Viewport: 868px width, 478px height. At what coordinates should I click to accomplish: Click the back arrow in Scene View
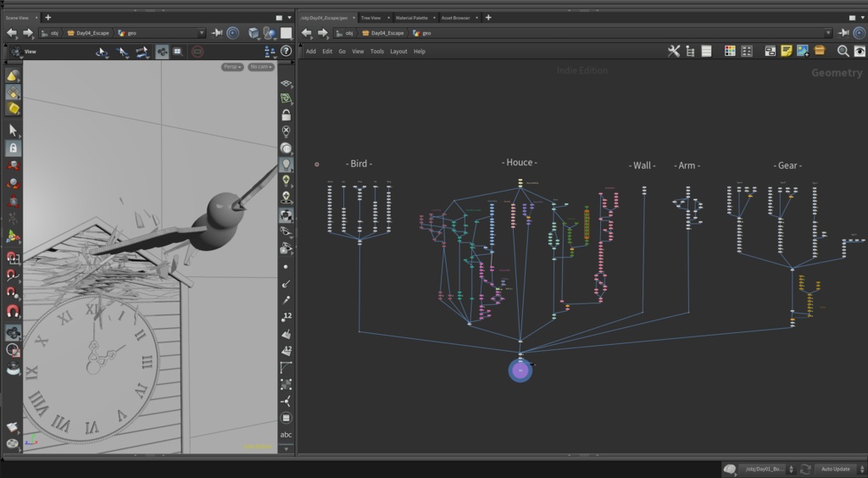click(12, 33)
